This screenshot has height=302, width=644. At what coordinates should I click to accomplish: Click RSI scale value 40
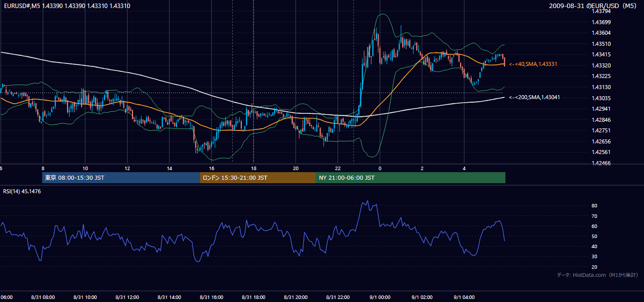tap(594, 246)
